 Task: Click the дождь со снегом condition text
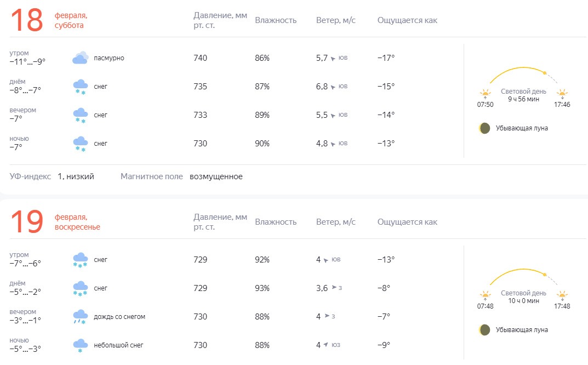click(119, 317)
